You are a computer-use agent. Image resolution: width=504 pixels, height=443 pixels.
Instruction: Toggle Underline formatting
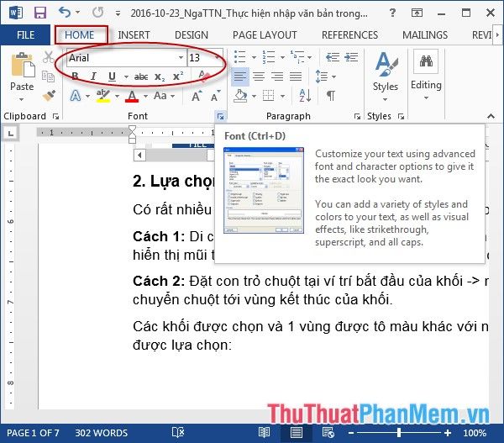pos(112,76)
